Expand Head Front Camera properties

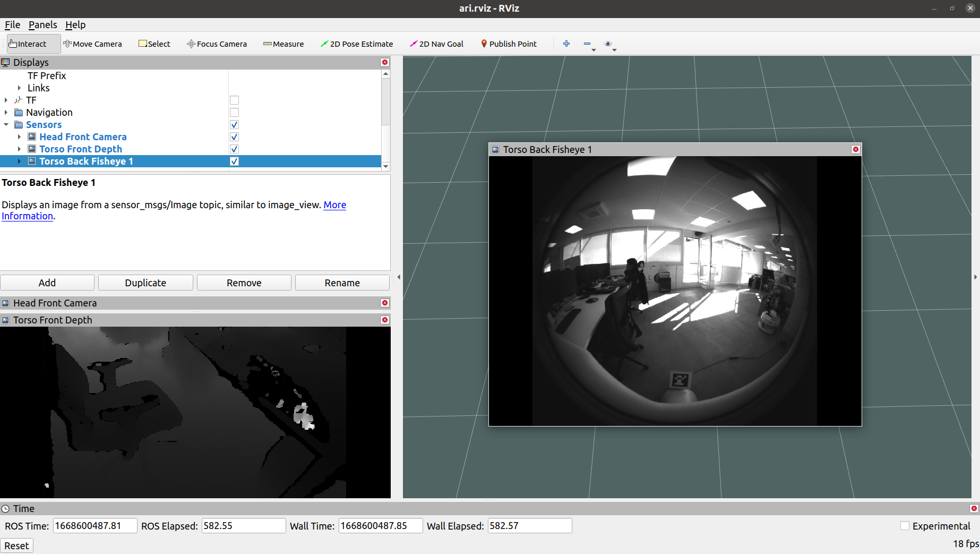pyautogui.click(x=19, y=137)
